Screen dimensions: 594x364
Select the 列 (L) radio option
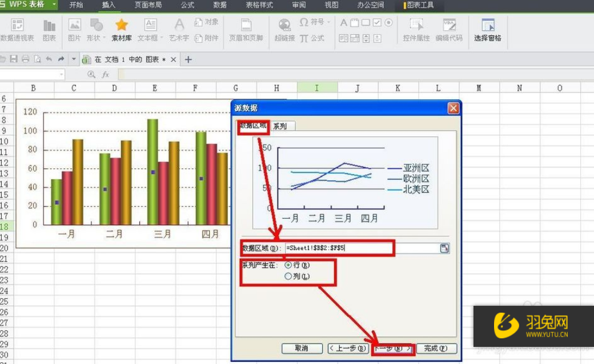tap(288, 276)
